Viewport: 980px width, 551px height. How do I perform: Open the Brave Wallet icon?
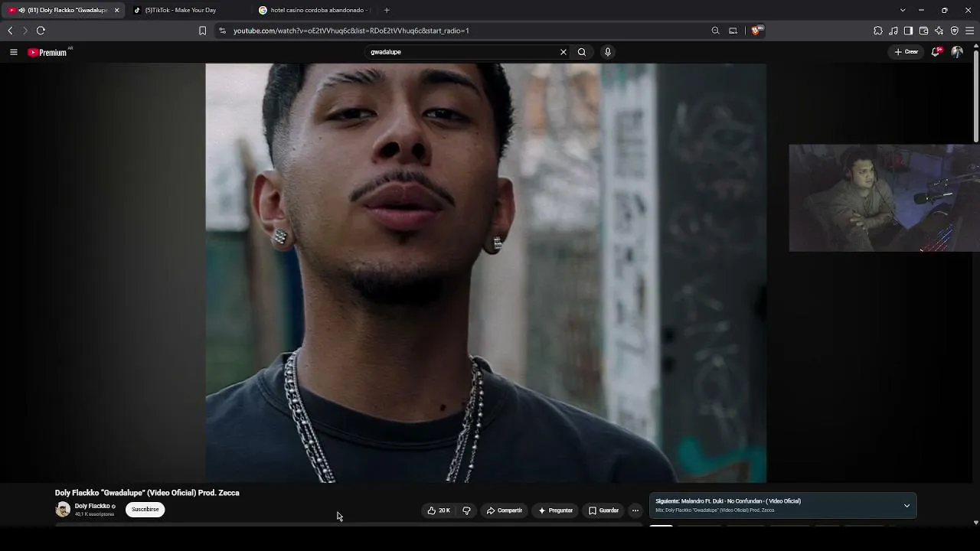coord(923,31)
